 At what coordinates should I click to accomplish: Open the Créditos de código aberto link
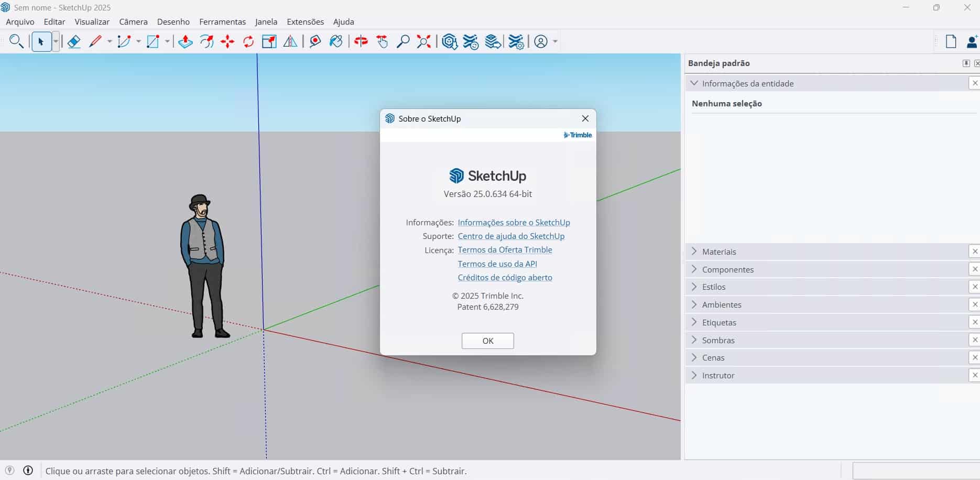pos(505,277)
